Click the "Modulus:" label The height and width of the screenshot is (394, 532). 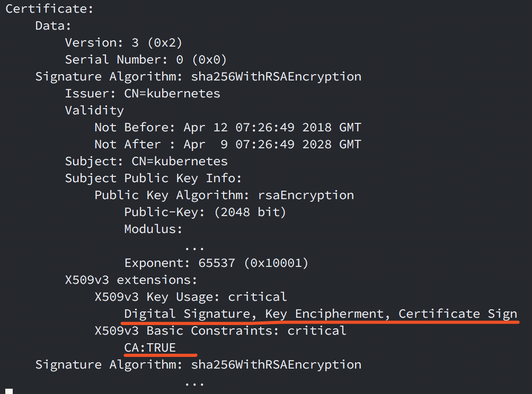pyautogui.click(x=153, y=229)
